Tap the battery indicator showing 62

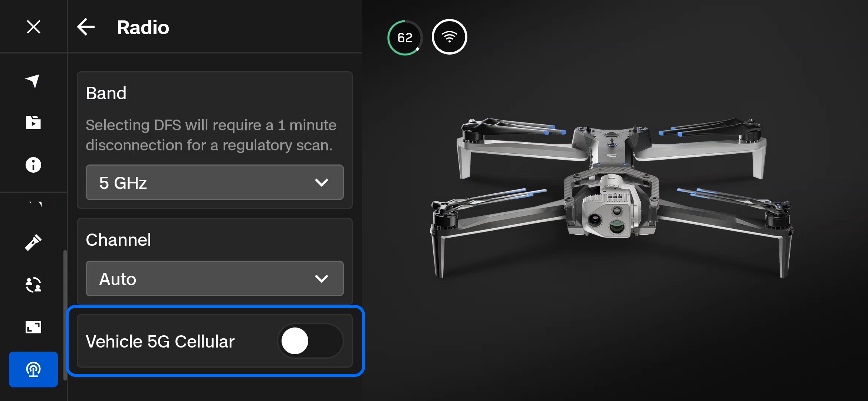coord(405,38)
